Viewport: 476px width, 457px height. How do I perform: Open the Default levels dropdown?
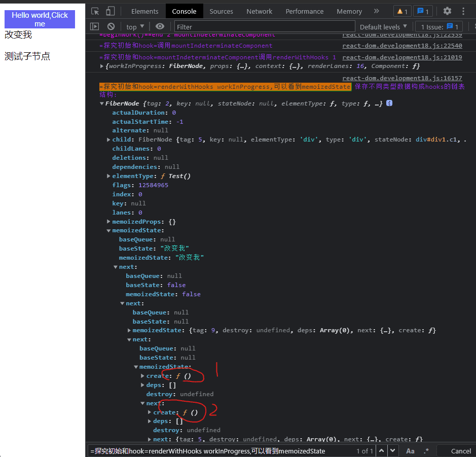[383, 26]
